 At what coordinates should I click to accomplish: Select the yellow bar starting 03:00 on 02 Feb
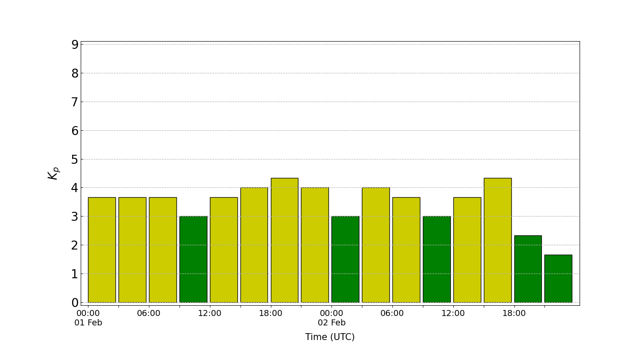coord(376,245)
